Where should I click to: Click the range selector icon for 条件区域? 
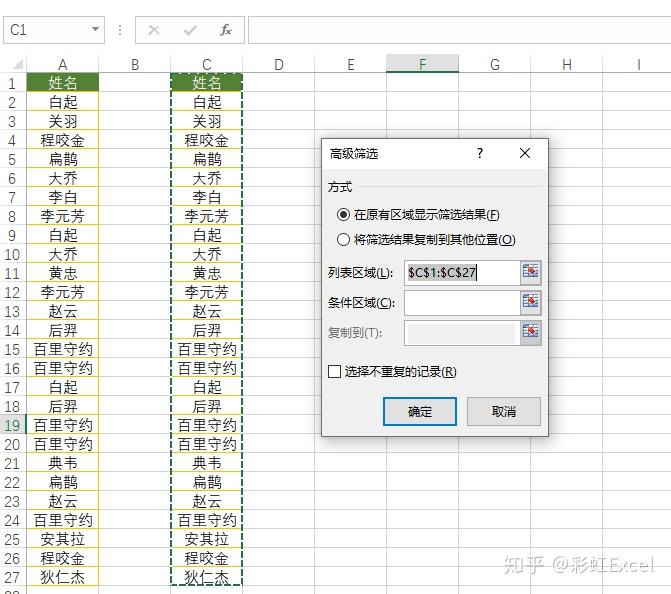click(x=531, y=302)
